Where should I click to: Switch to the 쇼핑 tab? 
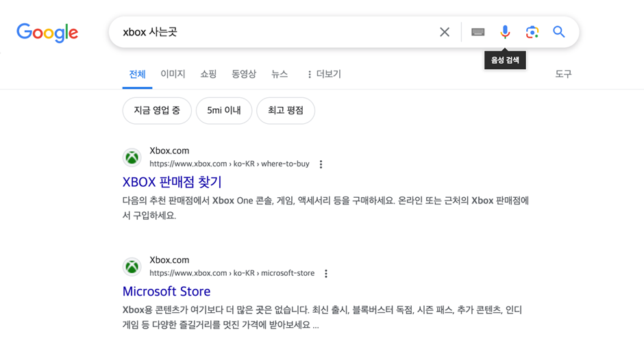click(208, 74)
